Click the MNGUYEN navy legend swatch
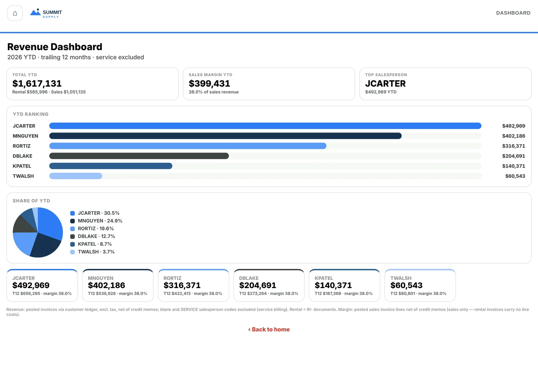Screen dimensions: 538x392 pyautogui.click(x=72, y=221)
